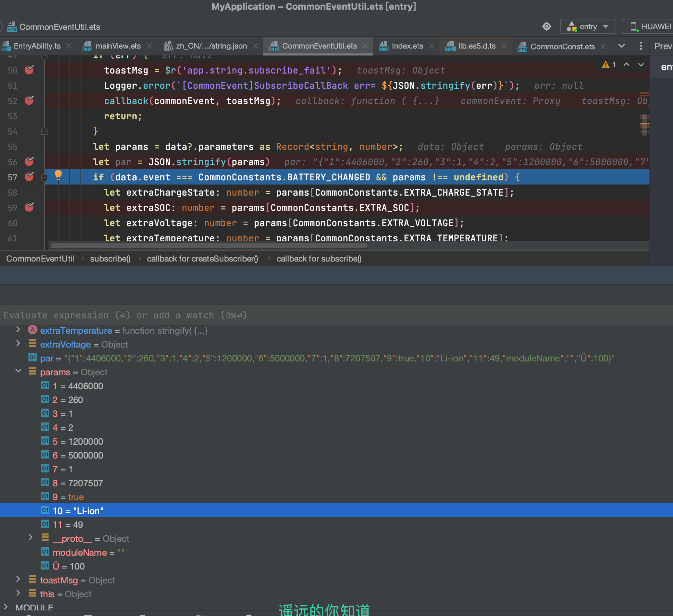
Task: Click CommonEventUtil.ets navigation bar file icon
Action: coord(12,27)
